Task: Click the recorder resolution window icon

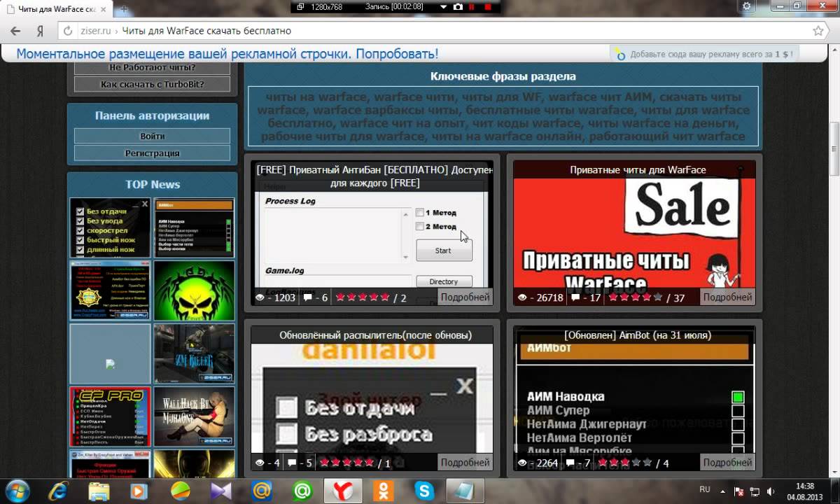Action: tap(300, 6)
